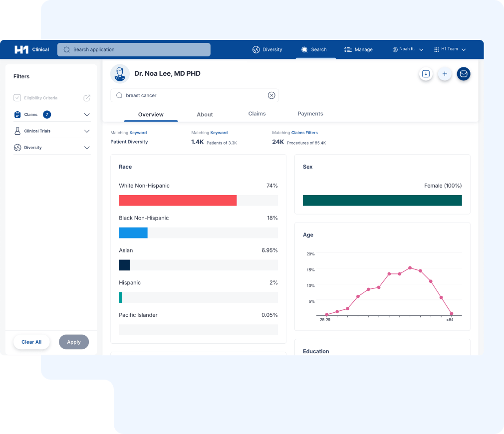This screenshot has width=504, height=434.
Task: Click the Female (100%) label
Action: pos(443,186)
